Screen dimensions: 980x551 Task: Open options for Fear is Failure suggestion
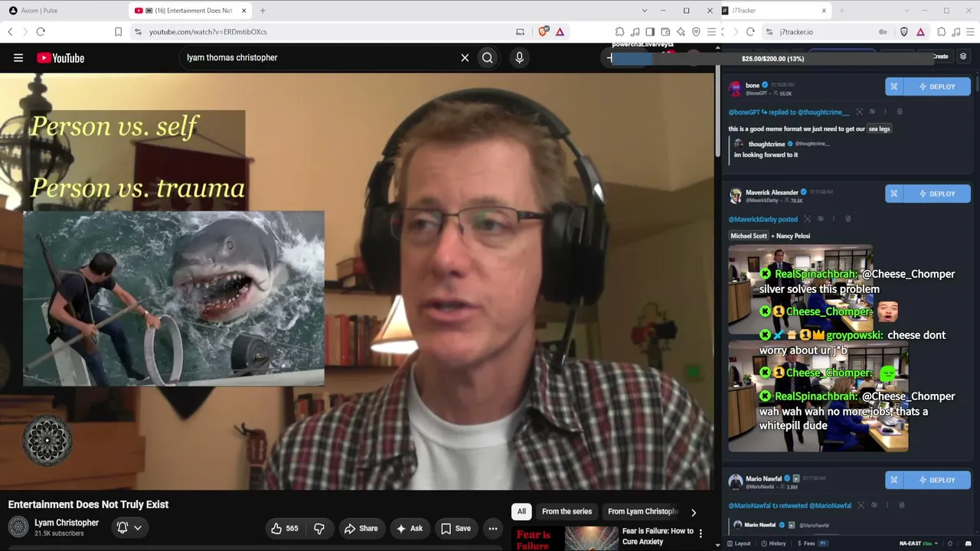click(701, 533)
